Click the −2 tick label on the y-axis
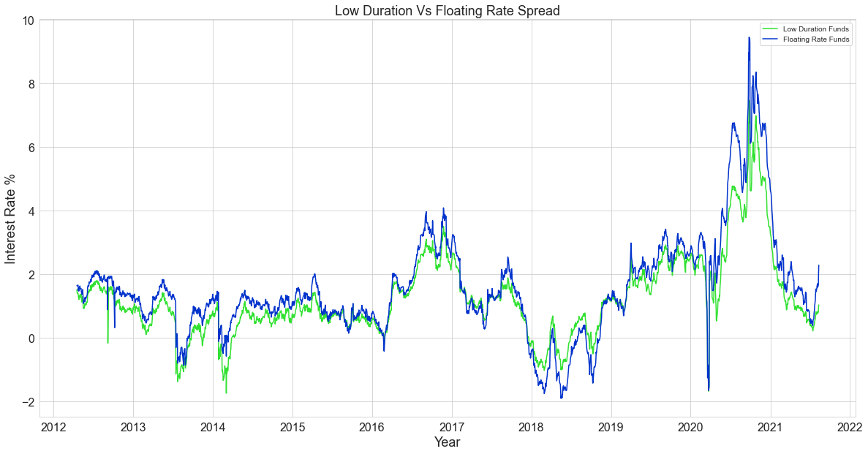The width and height of the screenshot is (868, 454). coord(26,402)
